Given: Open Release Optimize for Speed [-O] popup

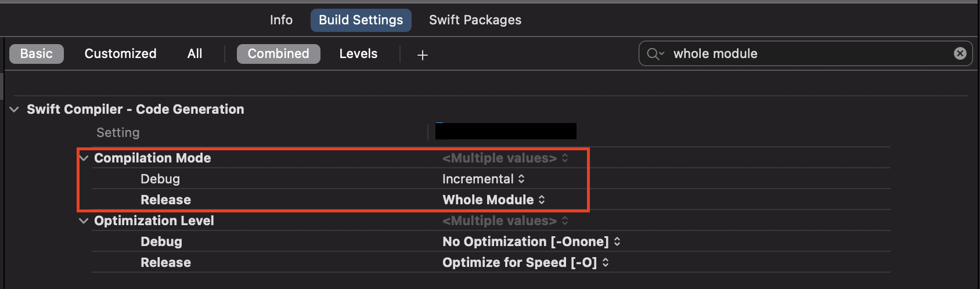Looking at the screenshot, I should tap(525, 262).
